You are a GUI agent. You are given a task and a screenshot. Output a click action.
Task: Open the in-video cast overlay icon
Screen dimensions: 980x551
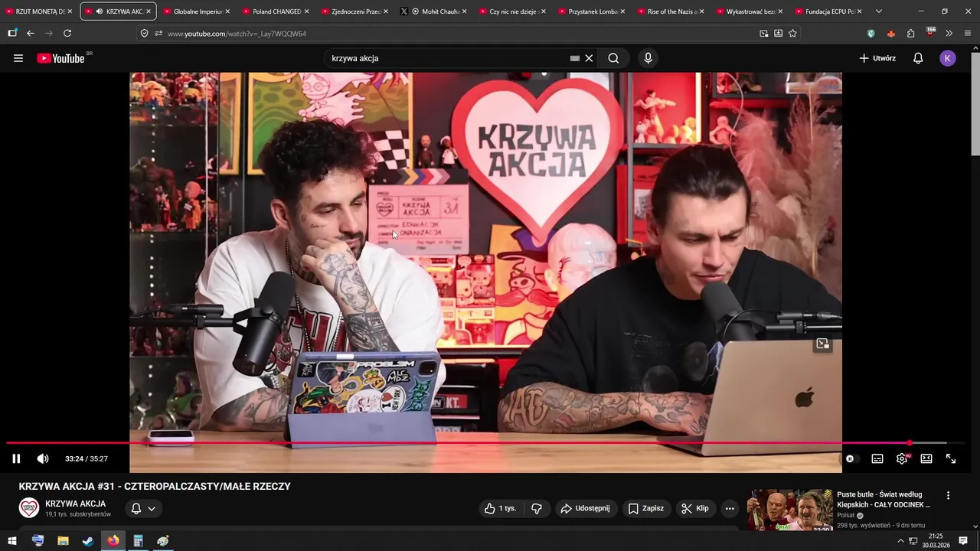pyautogui.click(x=823, y=344)
